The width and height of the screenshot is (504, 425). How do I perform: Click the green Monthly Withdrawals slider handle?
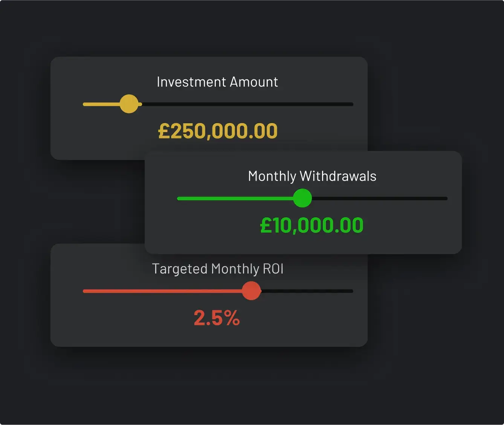(x=302, y=198)
